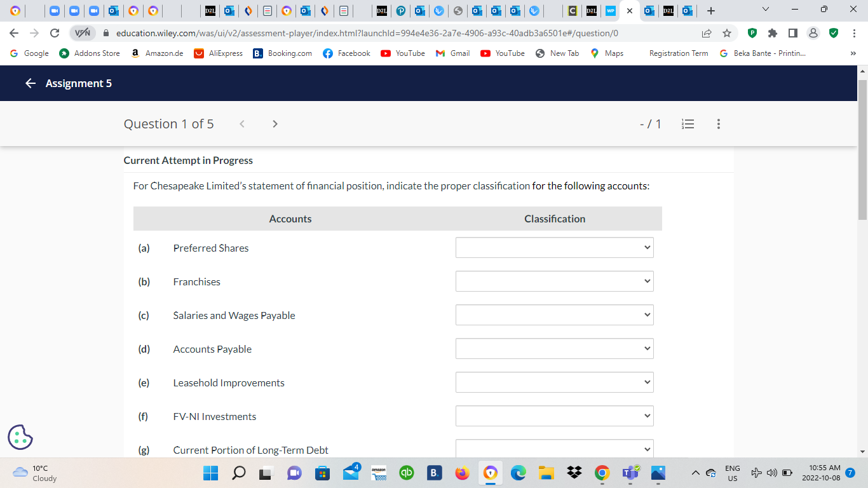Open the Amazon app on taskbar
This screenshot has height=488, width=868.
coord(379,473)
